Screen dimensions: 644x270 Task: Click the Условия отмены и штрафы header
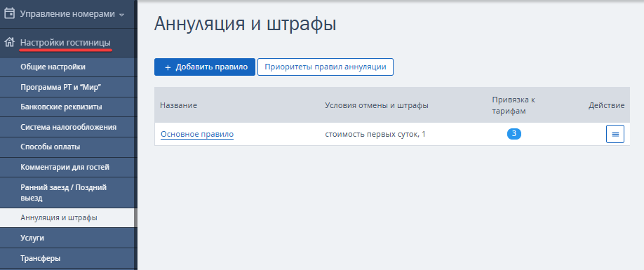pos(377,105)
